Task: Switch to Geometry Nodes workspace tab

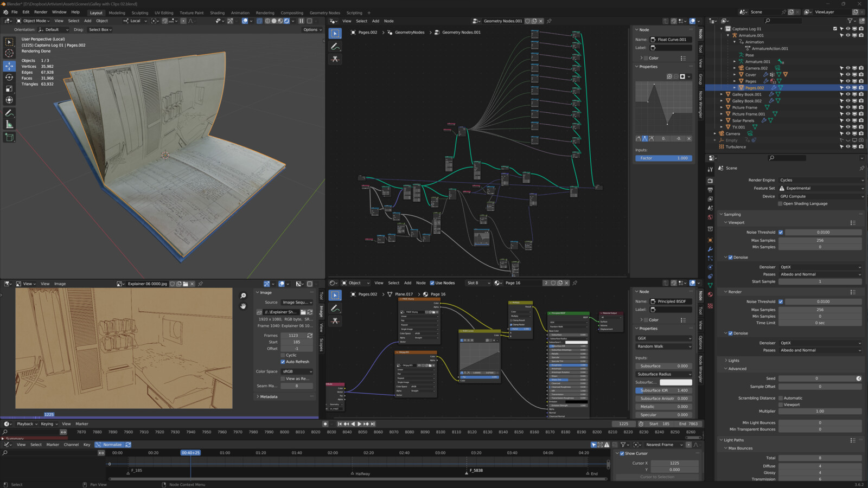Action: pyautogui.click(x=325, y=13)
